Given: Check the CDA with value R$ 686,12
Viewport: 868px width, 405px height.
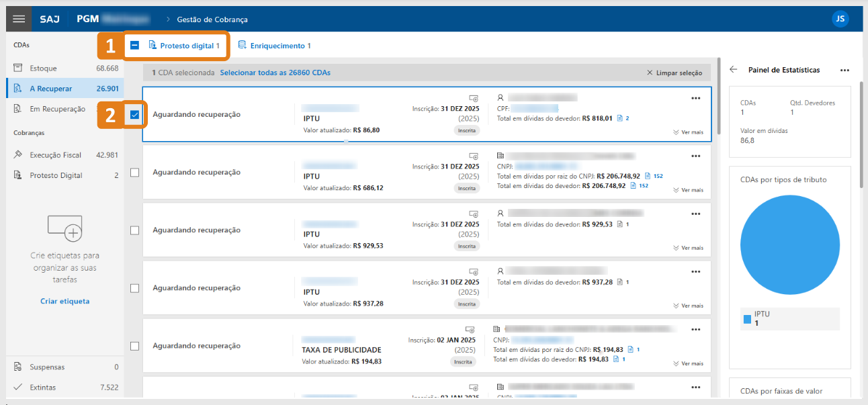Looking at the screenshot, I should (134, 173).
